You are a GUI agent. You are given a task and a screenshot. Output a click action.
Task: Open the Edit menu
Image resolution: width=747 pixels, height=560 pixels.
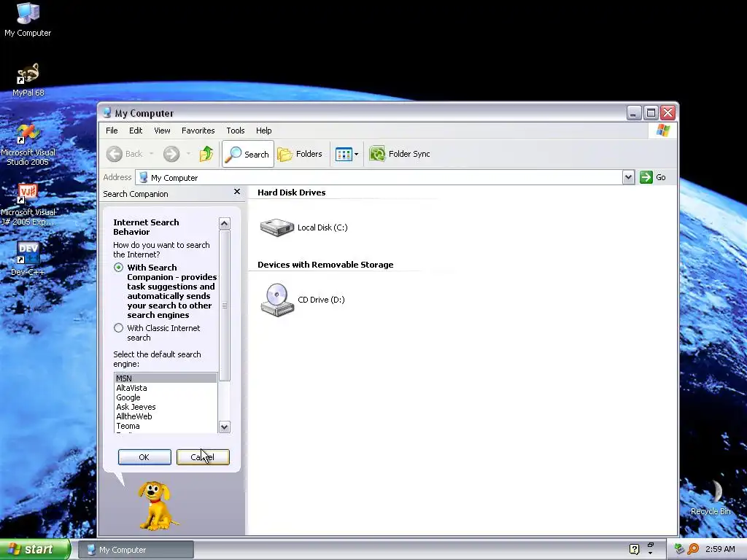pos(136,131)
